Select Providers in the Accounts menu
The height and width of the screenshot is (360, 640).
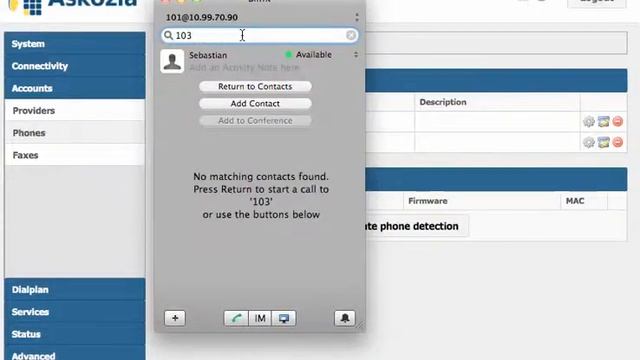(75, 111)
